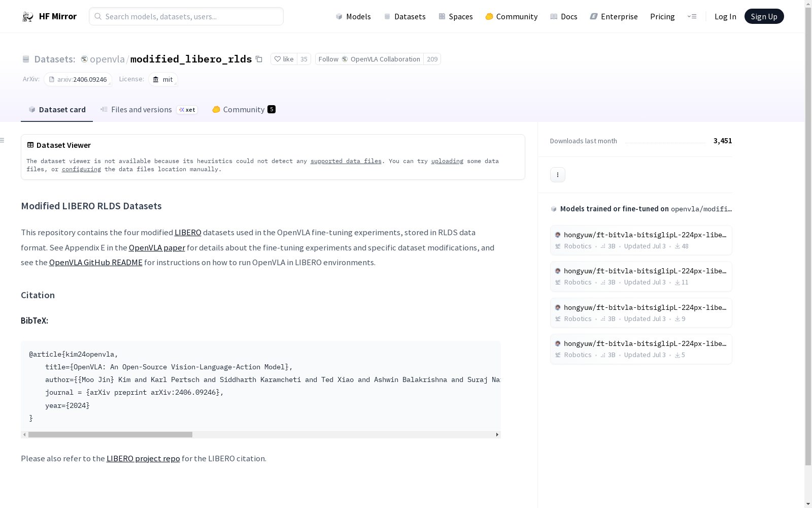This screenshot has width=812, height=508.
Task: Open Community from top navbar
Action: [x=512, y=16]
